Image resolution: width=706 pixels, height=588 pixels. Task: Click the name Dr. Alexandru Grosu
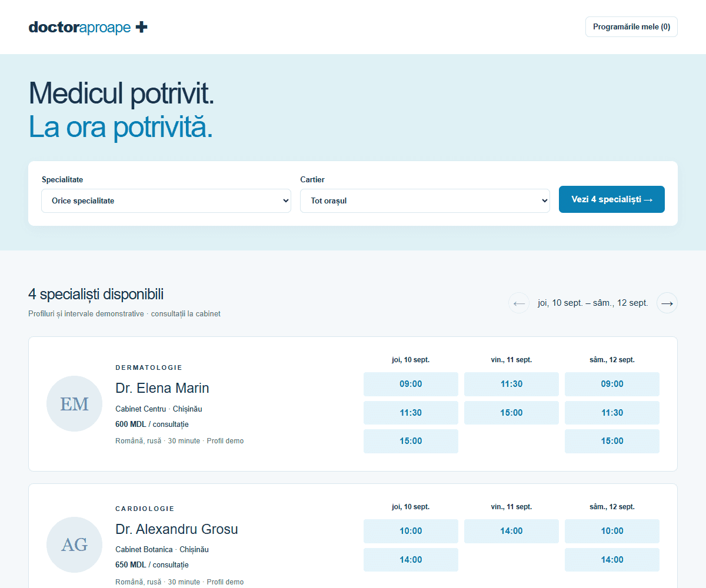[x=176, y=529]
